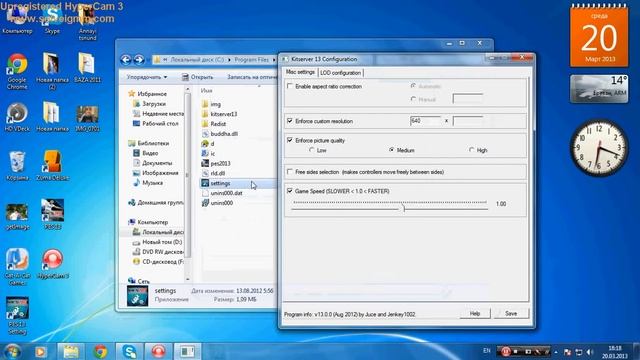The height and width of the screenshot is (360, 640).
Task: Toggle Enforce picture quality checkbox
Action: click(x=290, y=140)
